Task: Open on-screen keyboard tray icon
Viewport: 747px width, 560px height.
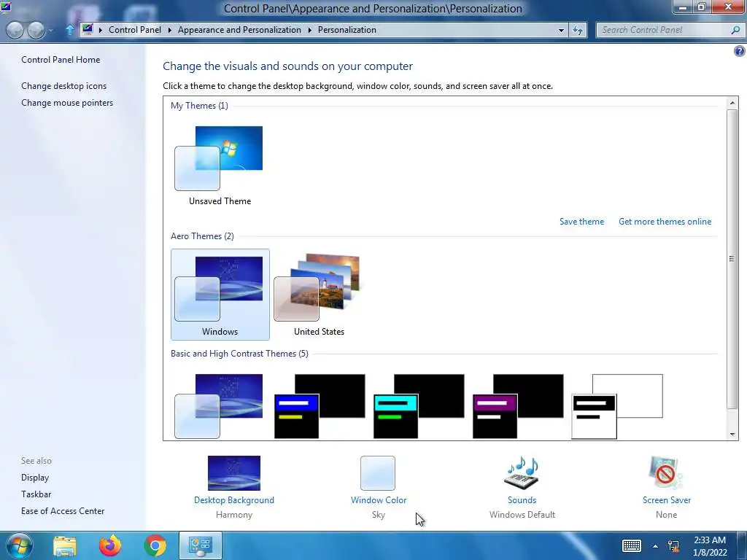Action: pyautogui.click(x=631, y=545)
